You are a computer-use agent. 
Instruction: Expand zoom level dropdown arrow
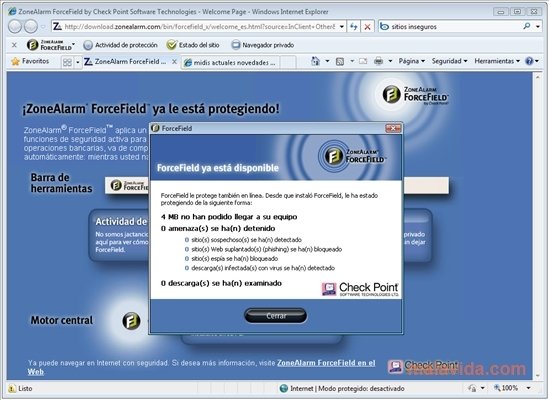point(528,388)
